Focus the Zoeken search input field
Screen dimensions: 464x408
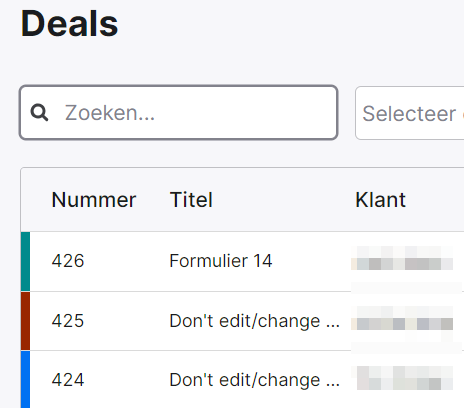coord(179,113)
